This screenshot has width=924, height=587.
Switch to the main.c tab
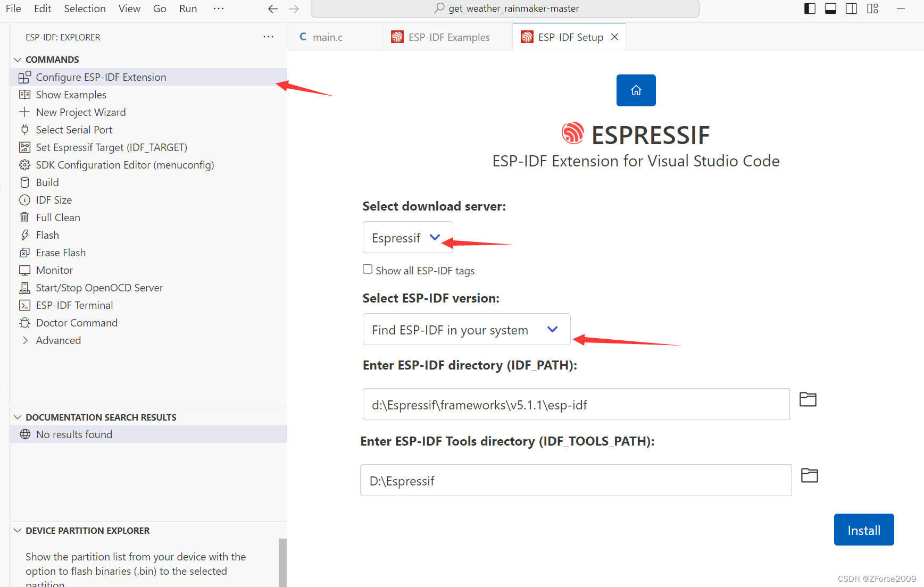335,37
